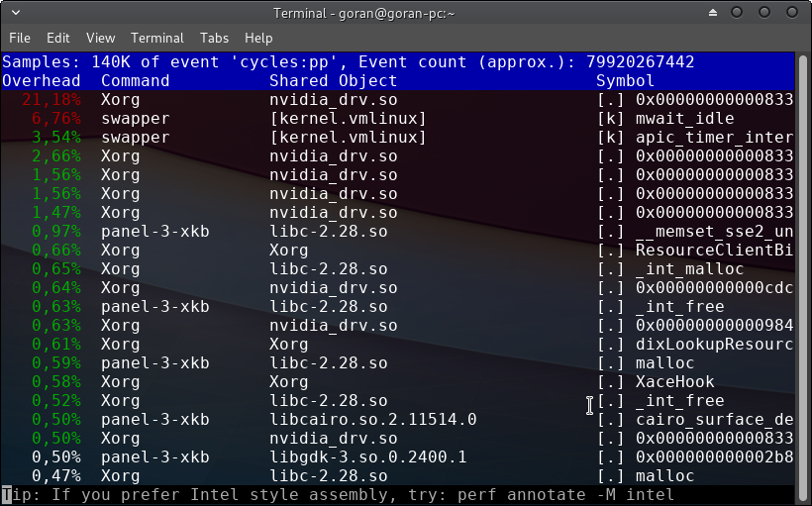The width and height of the screenshot is (812, 506).
Task: Select the ResourceClientBi symbol row
Action: [713, 251]
